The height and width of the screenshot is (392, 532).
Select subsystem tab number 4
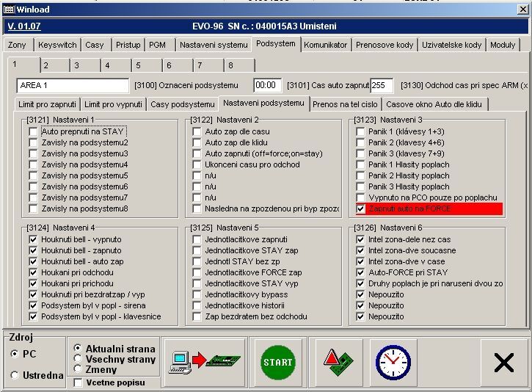point(106,65)
